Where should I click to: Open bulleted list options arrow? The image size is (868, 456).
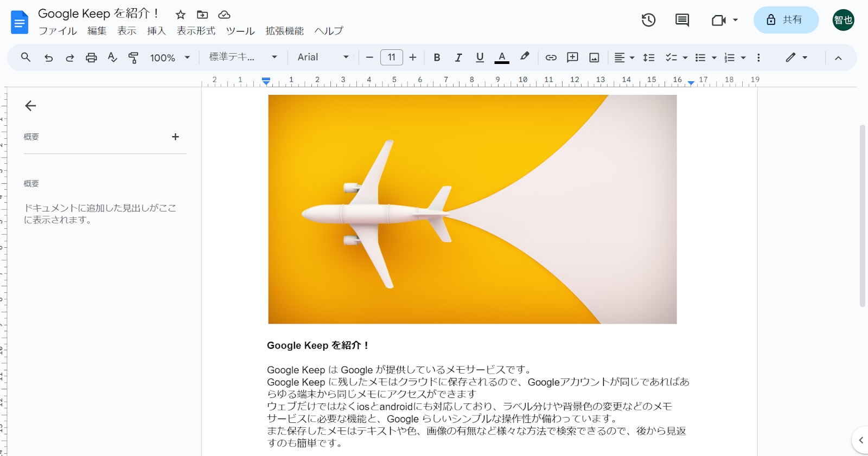pyautogui.click(x=714, y=57)
